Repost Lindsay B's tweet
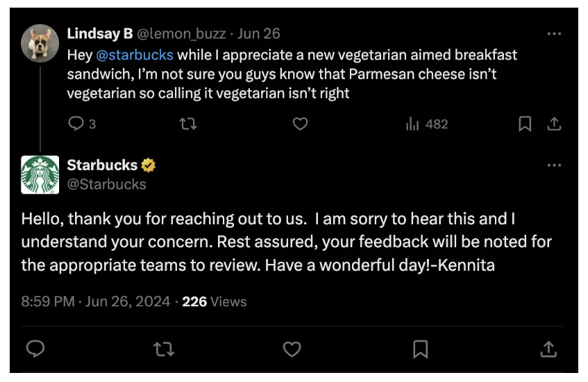Screen dimensions: 588x382 click(x=188, y=124)
